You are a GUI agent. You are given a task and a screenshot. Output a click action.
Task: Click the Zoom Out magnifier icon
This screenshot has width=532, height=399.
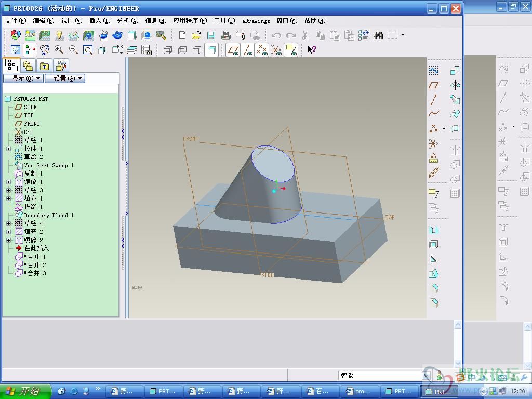(73, 50)
